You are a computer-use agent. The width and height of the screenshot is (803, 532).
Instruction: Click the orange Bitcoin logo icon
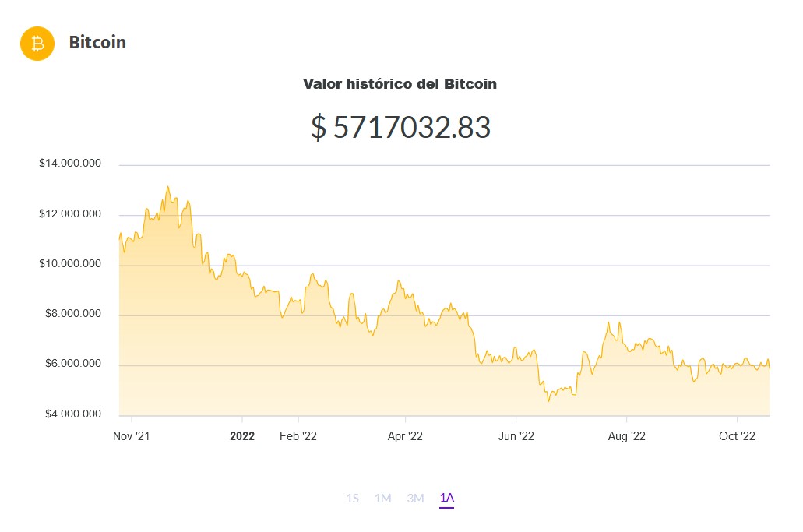pos(37,44)
